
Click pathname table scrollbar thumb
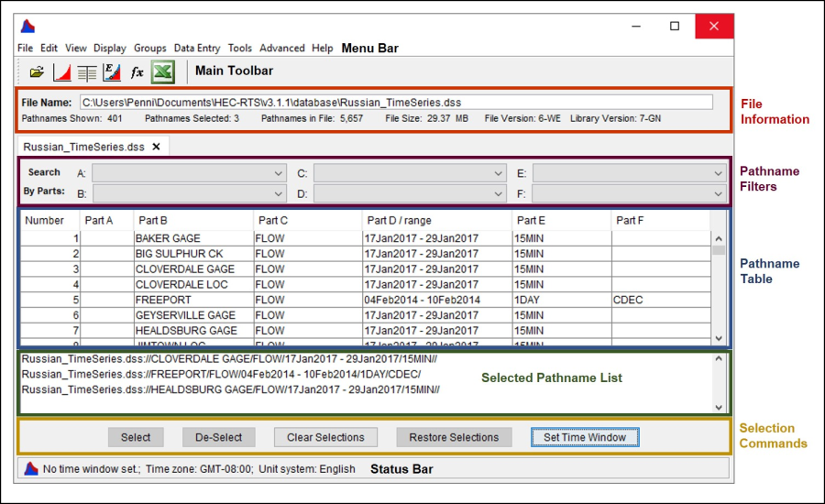(719, 250)
